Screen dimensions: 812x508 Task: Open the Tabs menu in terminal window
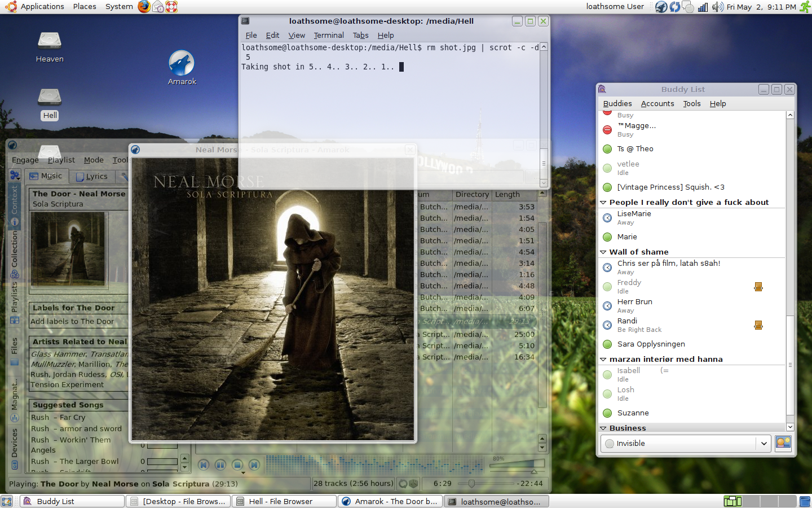(x=360, y=35)
